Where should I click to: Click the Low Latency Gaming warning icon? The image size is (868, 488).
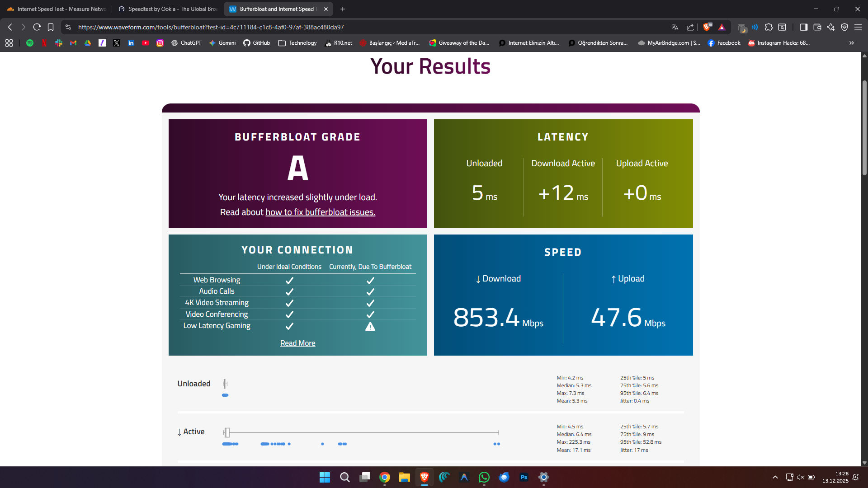pyautogui.click(x=370, y=326)
